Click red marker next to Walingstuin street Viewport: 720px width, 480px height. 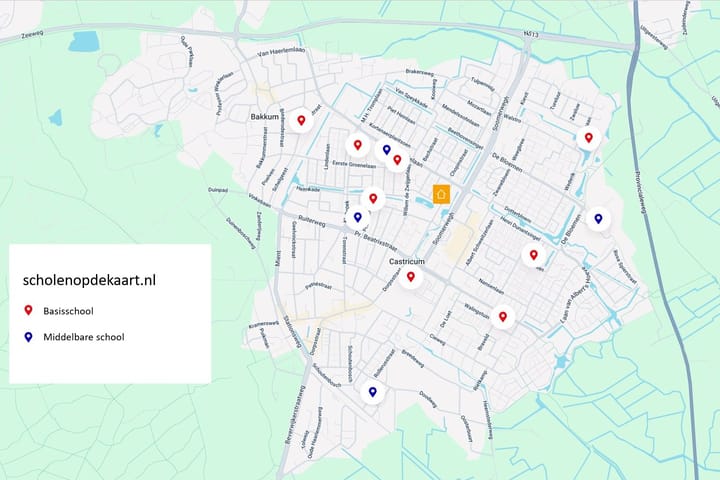502,317
